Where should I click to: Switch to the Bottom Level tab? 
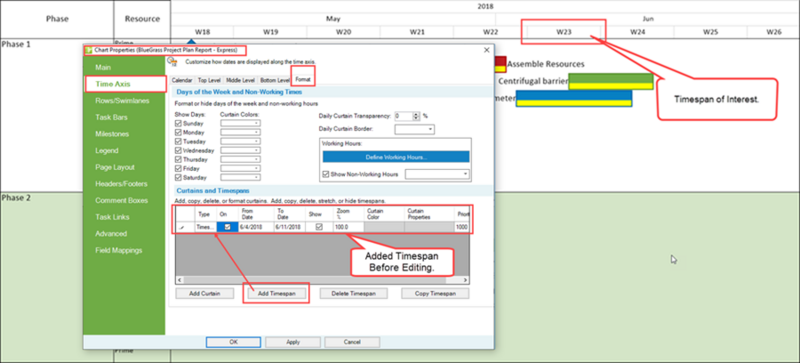pos(274,80)
